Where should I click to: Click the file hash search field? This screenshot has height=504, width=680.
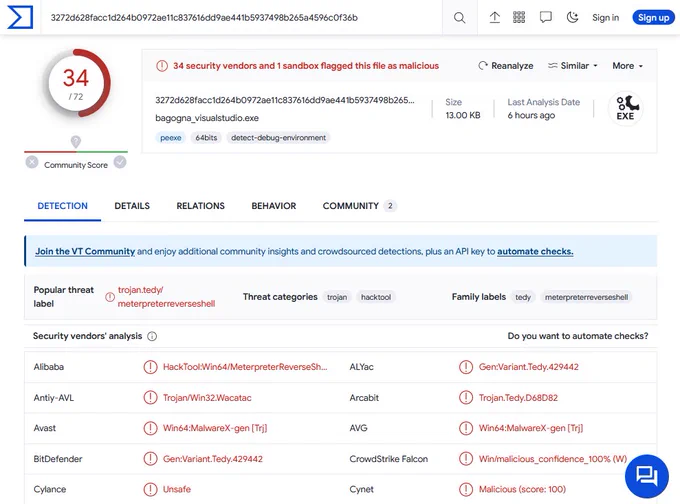pyautogui.click(x=241, y=17)
